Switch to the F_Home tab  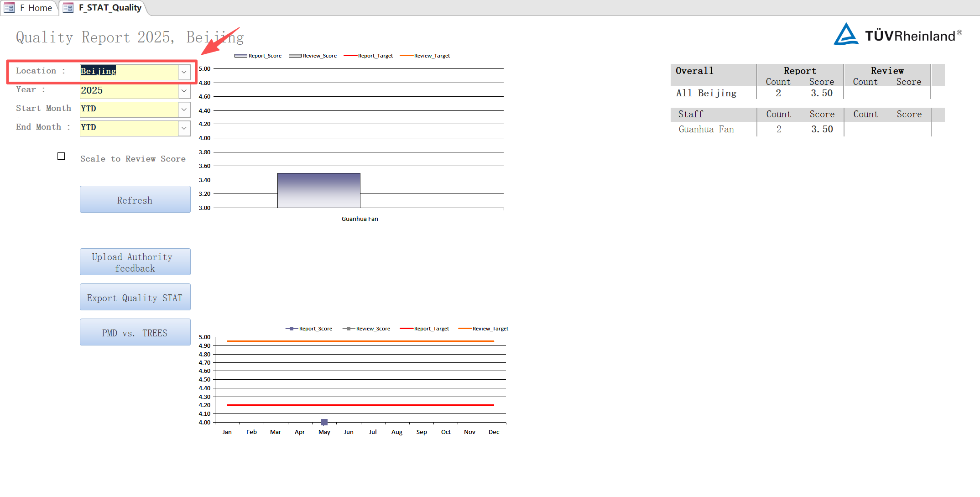36,8
